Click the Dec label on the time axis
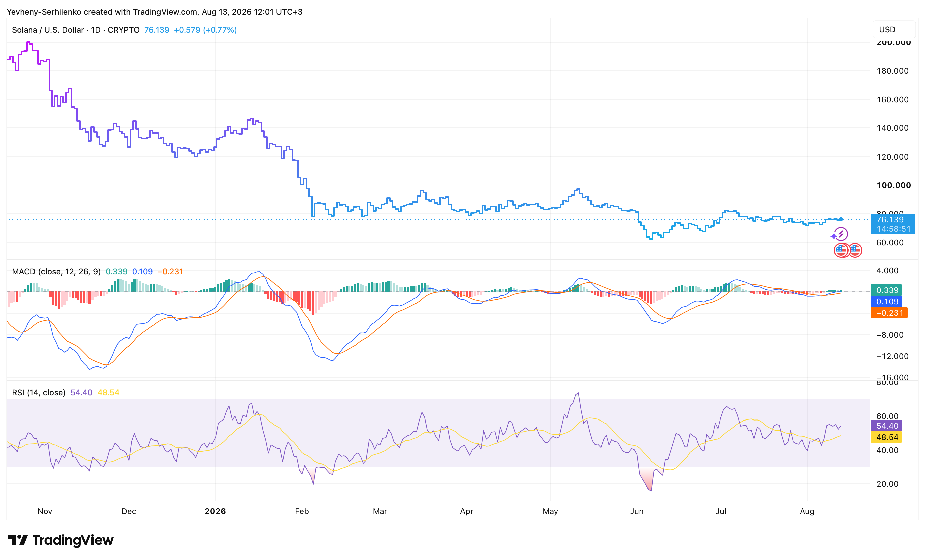925x560 pixels. tap(129, 511)
